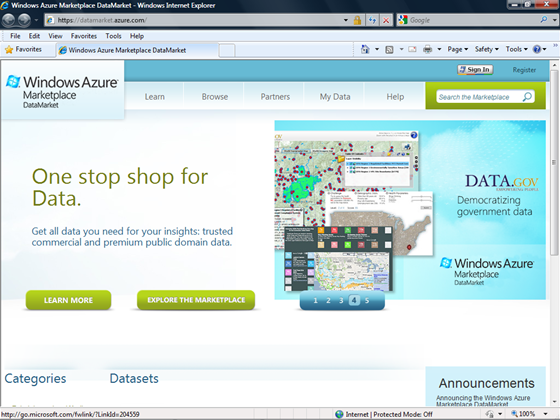The height and width of the screenshot is (420, 560).
Task: Go forward with the browser Forward arrow
Action: [x=24, y=20]
